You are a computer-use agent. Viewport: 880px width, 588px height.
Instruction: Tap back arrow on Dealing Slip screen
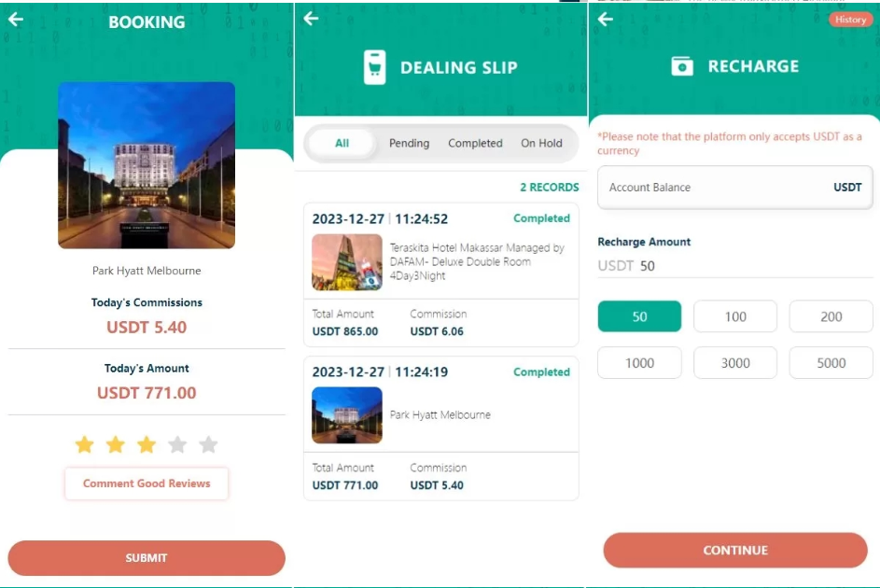coord(311,19)
